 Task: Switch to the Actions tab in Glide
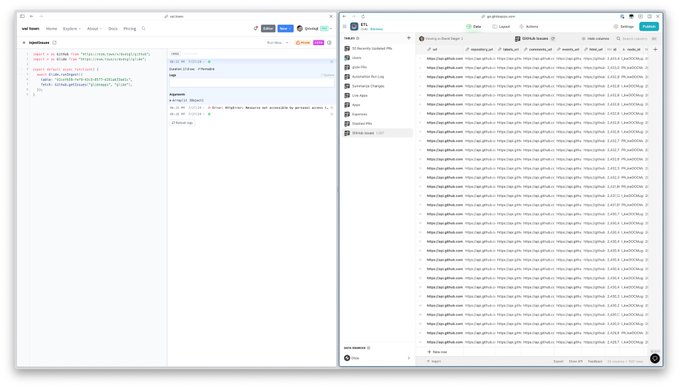point(529,26)
